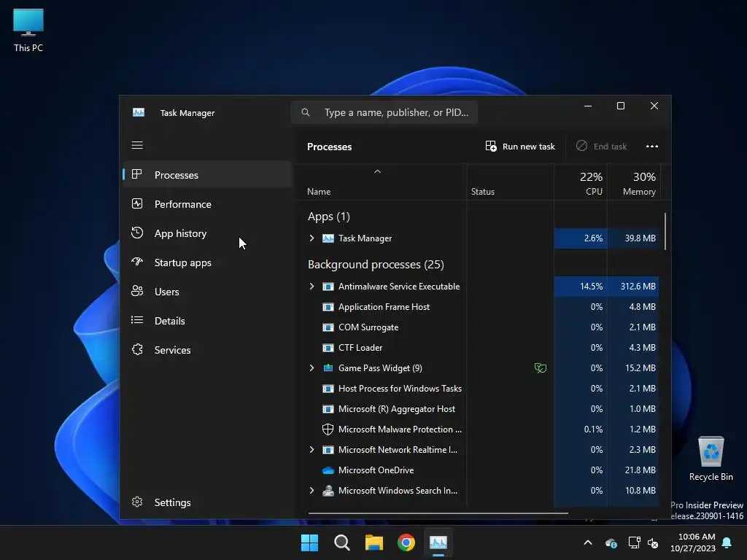Image resolution: width=747 pixels, height=560 pixels.
Task: Sort by the Status column header
Action: [510, 182]
